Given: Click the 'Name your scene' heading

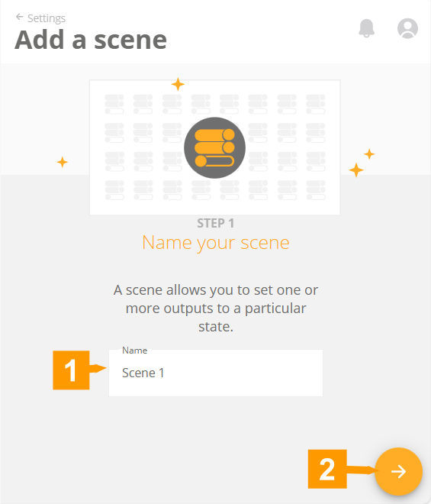Looking at the screenshot, I should [x=215, y=243].
